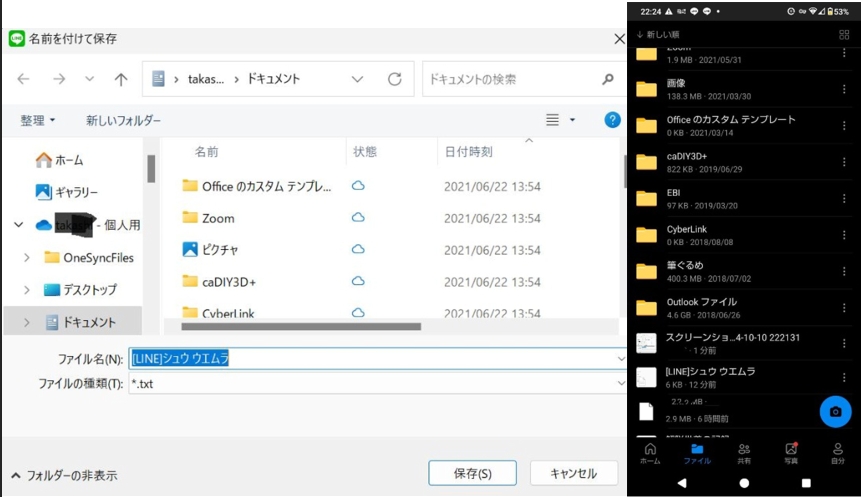The image size is (861, 497).
Task: Select Office のカスタム テンプレ folder row
Action: coord(361,186)
